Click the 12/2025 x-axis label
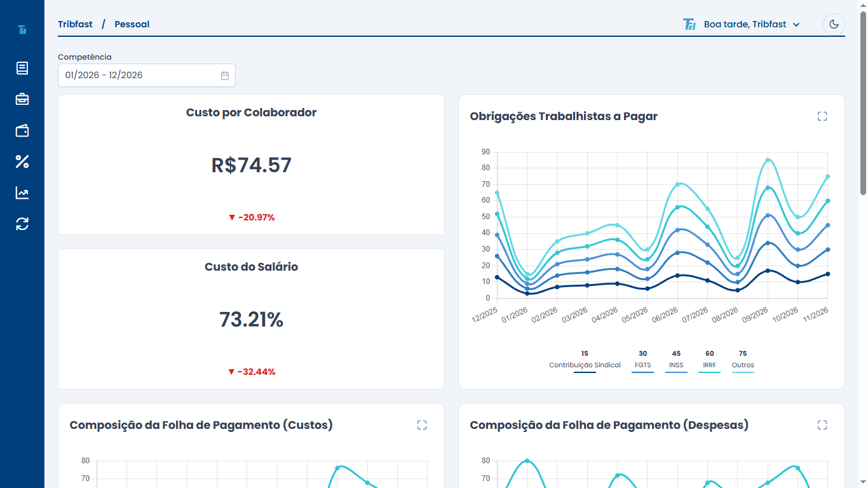This screenshot has width=868, height=488. click(485, 315)
